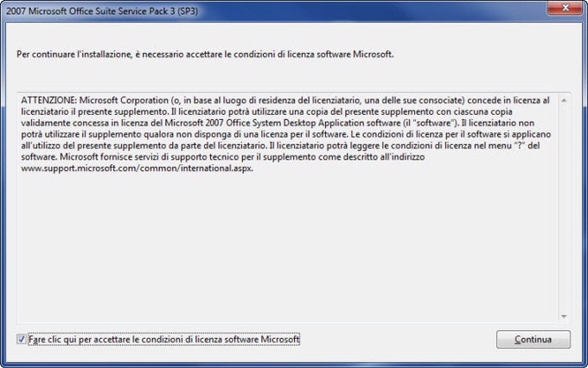
Task: Click the 'Per continuare l'installazione' instruction text
Action: [x=205, y=54]
